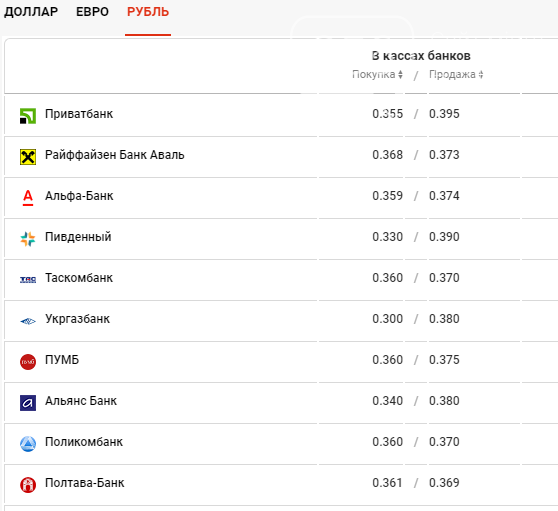558x511 pixels.
Task: Open the Приватбанк bank name link
Action: click(x=79, y=114)
